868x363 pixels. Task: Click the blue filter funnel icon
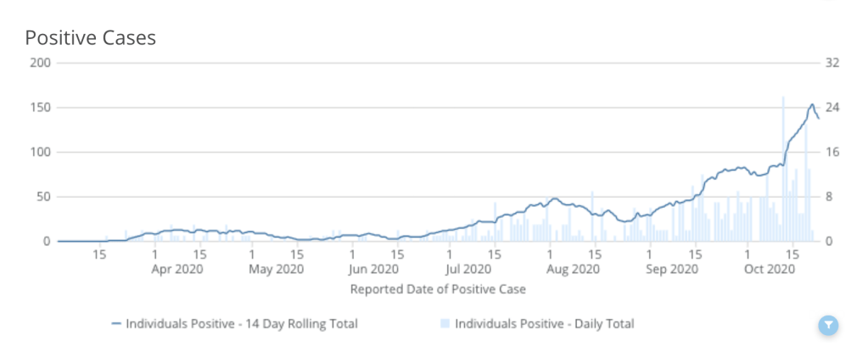click(x=829, y=325)
